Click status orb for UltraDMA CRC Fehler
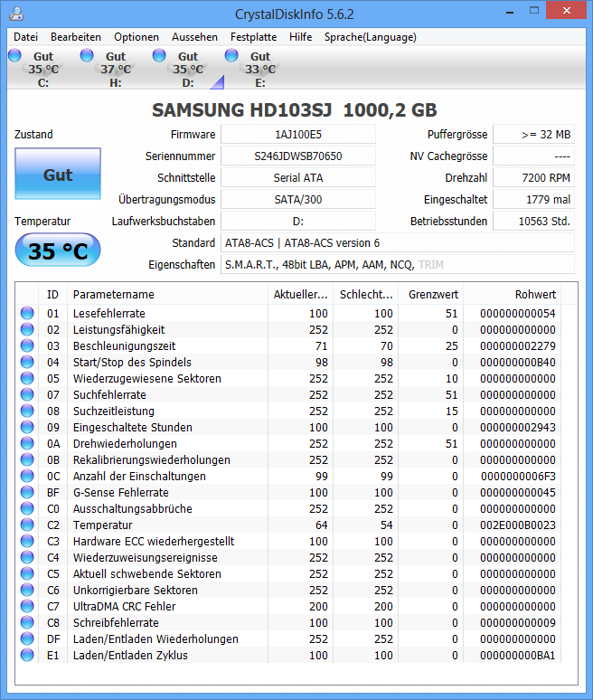The width and height of the screenshot is (593, 700). [27, 606]
